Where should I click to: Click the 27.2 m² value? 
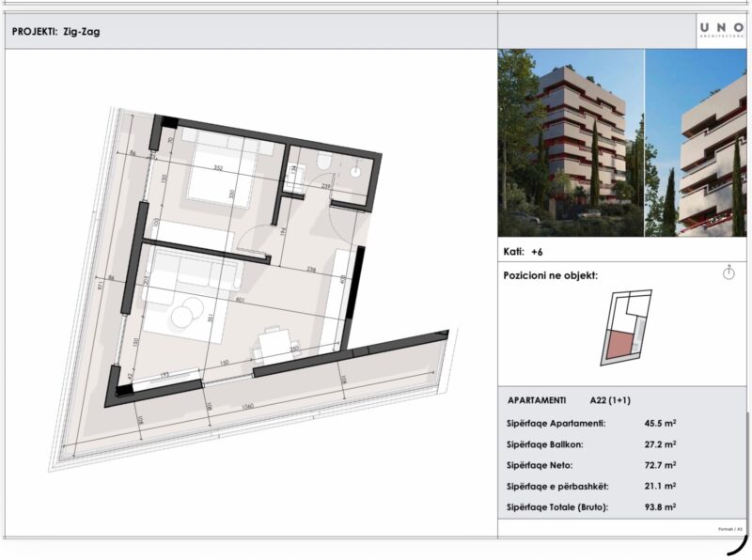coord(661,444)
